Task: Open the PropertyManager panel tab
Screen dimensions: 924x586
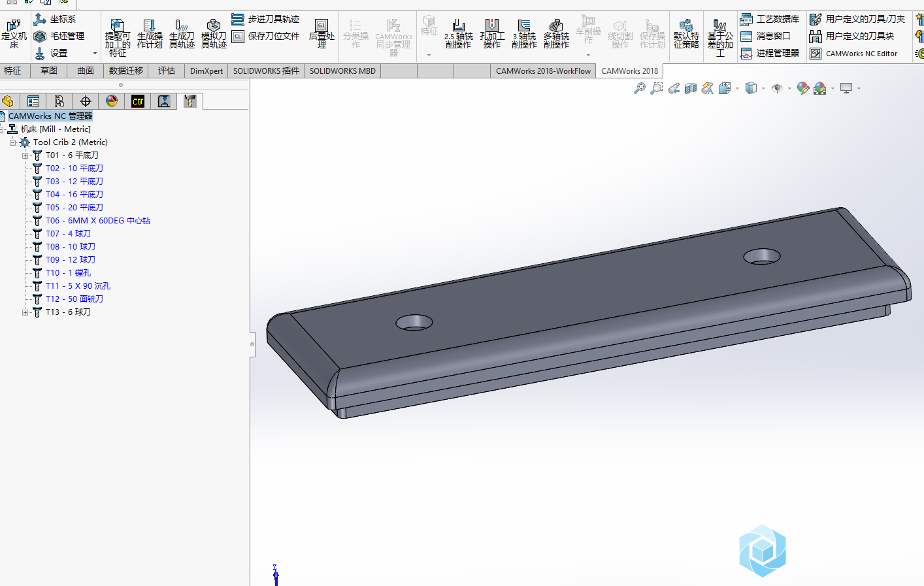Action: pos(33,101)
